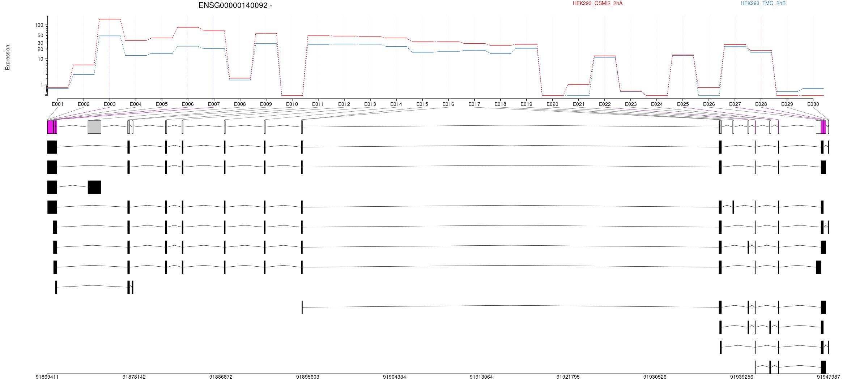868x383 pixels.
Task: Click exon label E008
Action: point(240,104)
